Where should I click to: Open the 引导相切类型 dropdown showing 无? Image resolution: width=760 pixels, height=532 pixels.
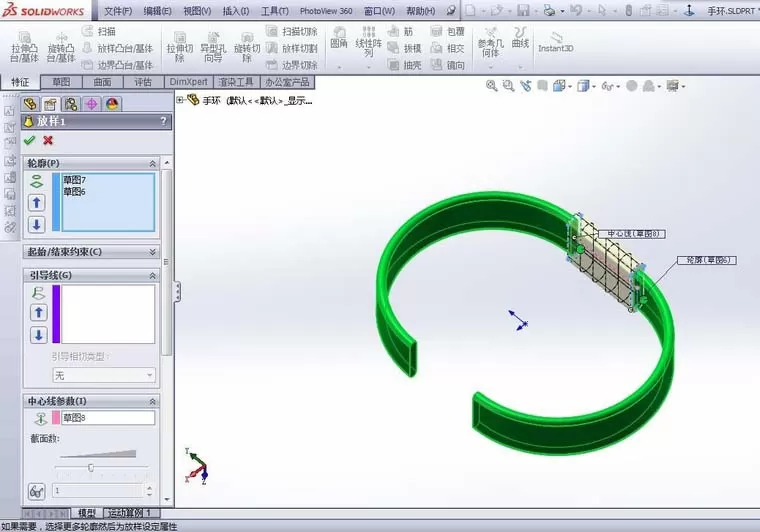coord(104,375)
